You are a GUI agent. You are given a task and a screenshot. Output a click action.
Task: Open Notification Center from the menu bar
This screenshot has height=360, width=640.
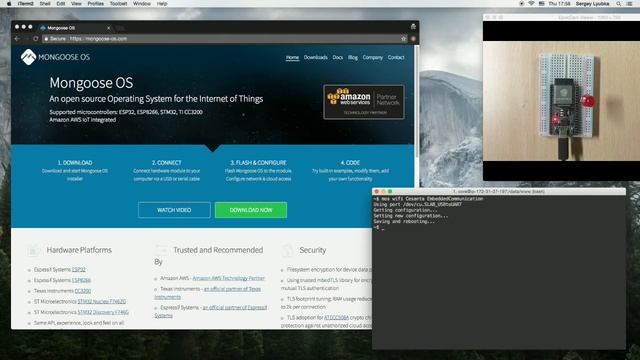click(x=629, y=4)
